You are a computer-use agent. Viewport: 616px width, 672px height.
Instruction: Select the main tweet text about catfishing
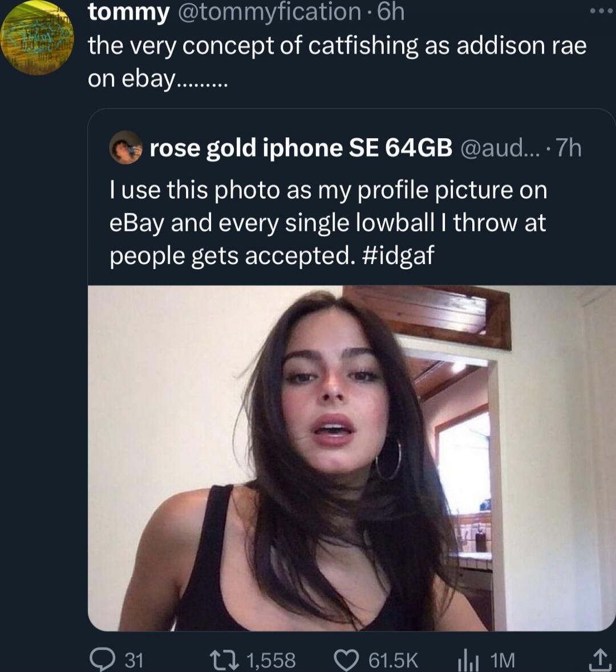click(x=337, y=62)
